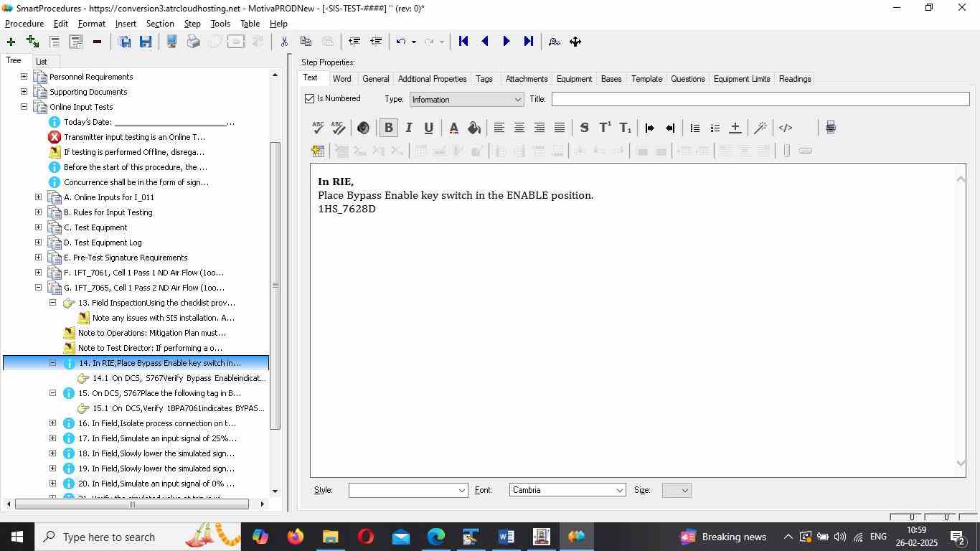Open Firefox from the taskbar
This screenshot has width=980, height=551.
click(295, 537)
